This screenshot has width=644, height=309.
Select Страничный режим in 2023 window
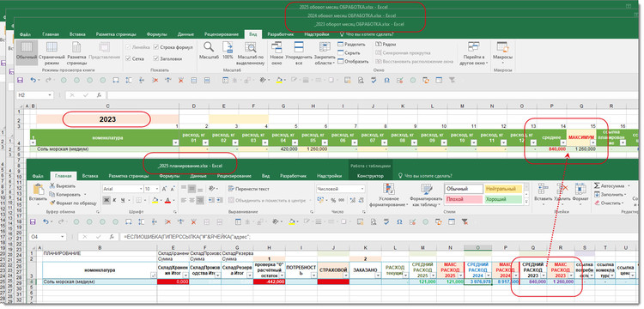[52, 53]
